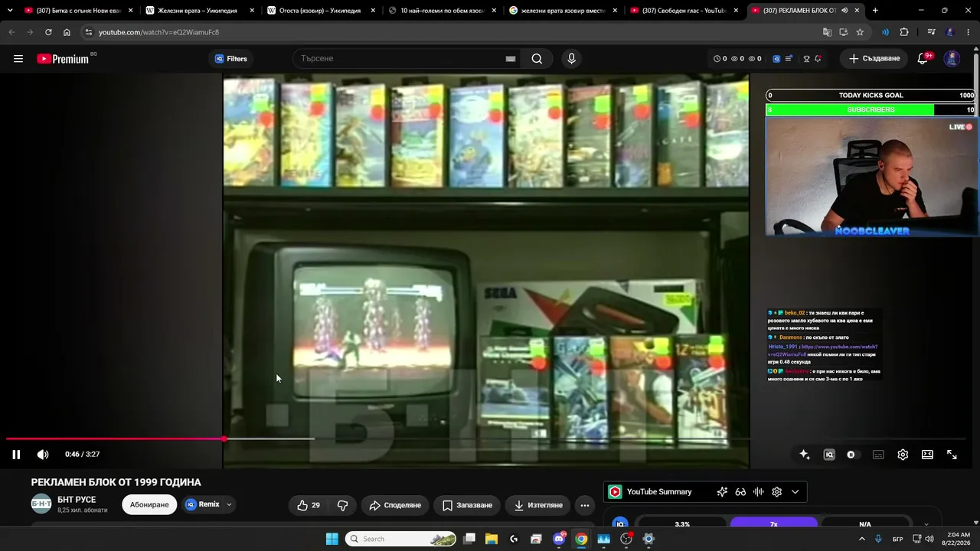
Task: Switch to the Железни врата Wikipedia tab
Action: pos(198,11)
